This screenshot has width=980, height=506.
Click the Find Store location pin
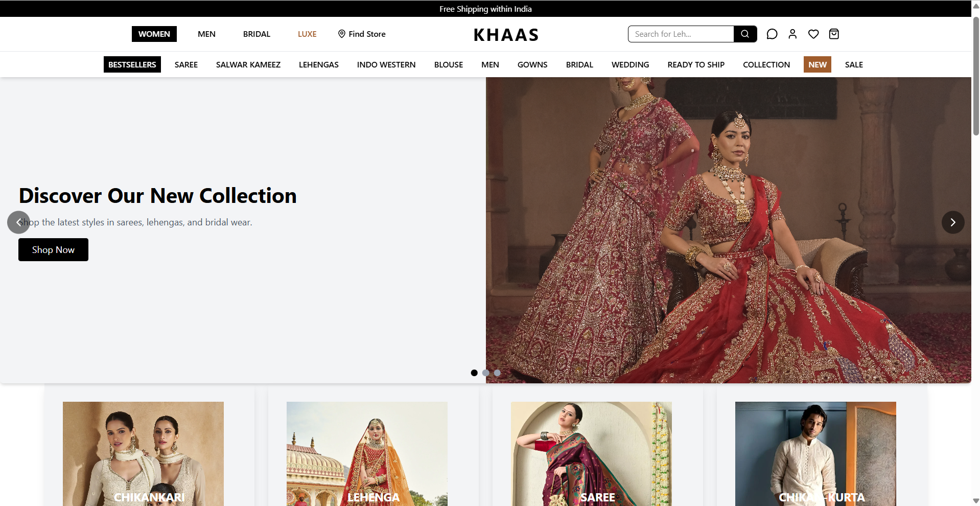[342, 34]
